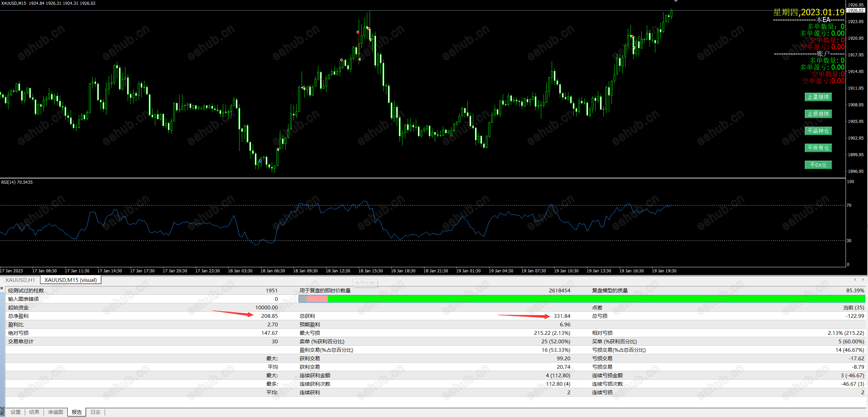Click the current price label 1926.02
The width and height of the screenshot is (868, 417).
coord(856,11)
